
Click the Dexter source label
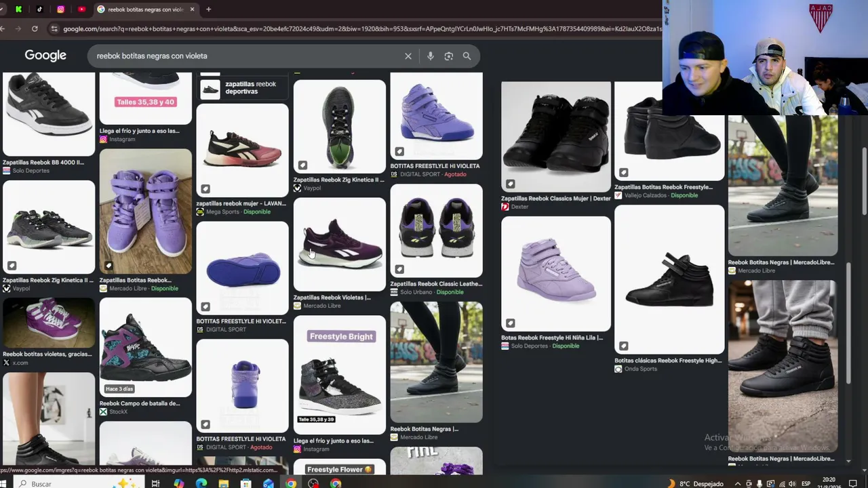tap(519, 207)
